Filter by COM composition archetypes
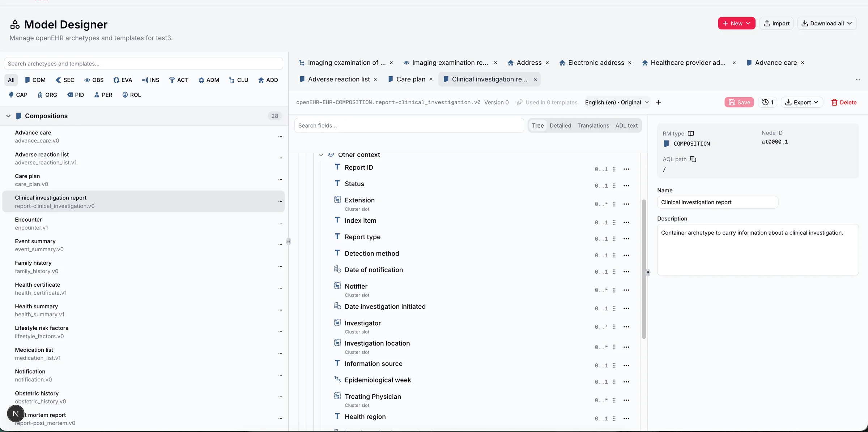The width and height of the screenshot is (868, 432). pyautogui.click(x=35, y=80)
